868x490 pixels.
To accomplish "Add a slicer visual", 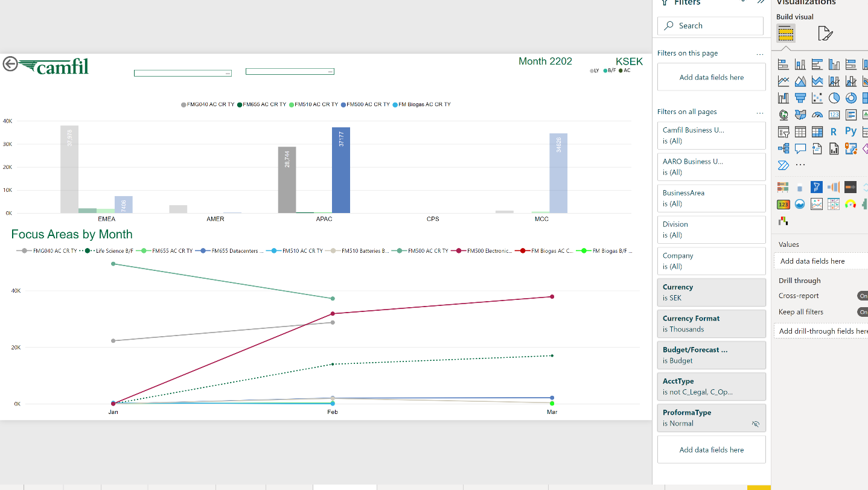I will point(783,132).
